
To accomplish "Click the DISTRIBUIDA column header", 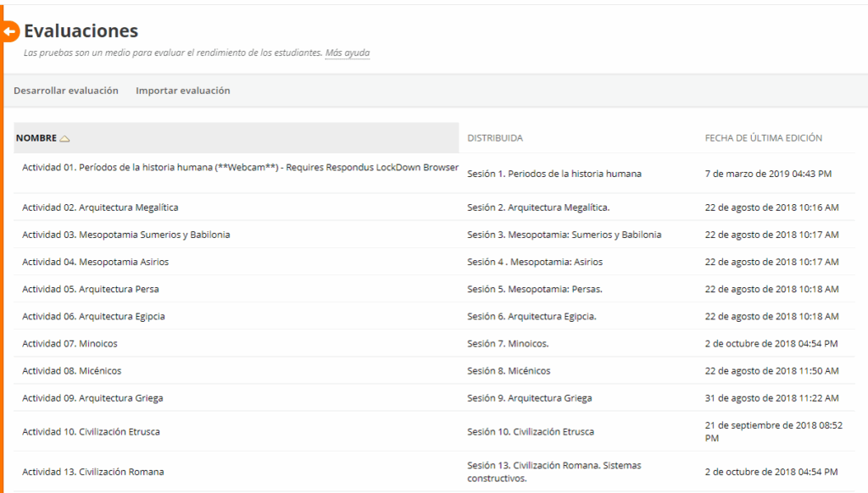I will [495, 138].
